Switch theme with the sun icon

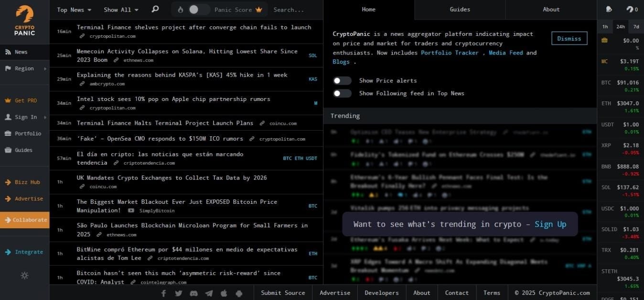pyautogui.click(x=24, y=275)
